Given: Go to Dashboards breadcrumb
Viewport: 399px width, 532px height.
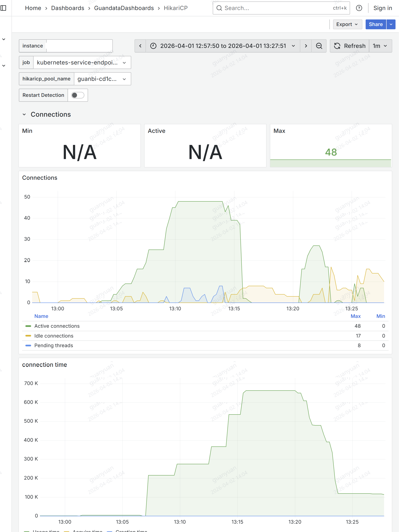Looking at the screenshot, I should pyautogui.click(x=68, y=8).
